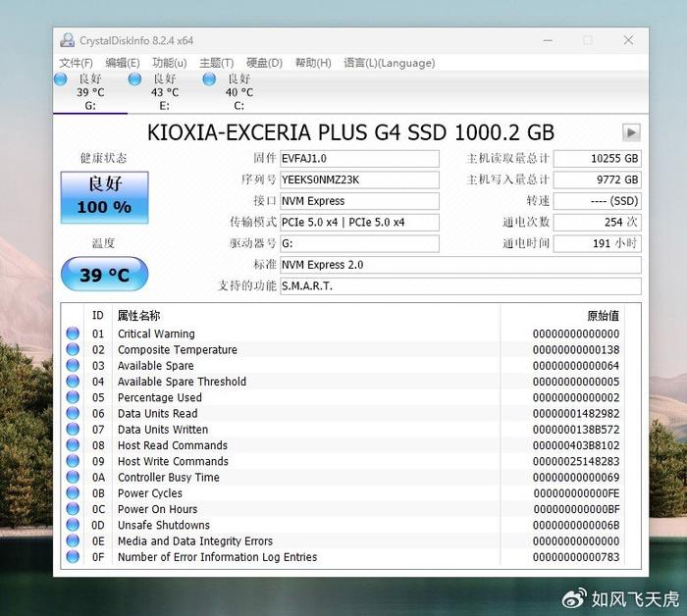The width and height of the screenshot is (687, 616).
Task: Click the CrystalDiskInfo app icon in title bar
Action: pos(67,40)
